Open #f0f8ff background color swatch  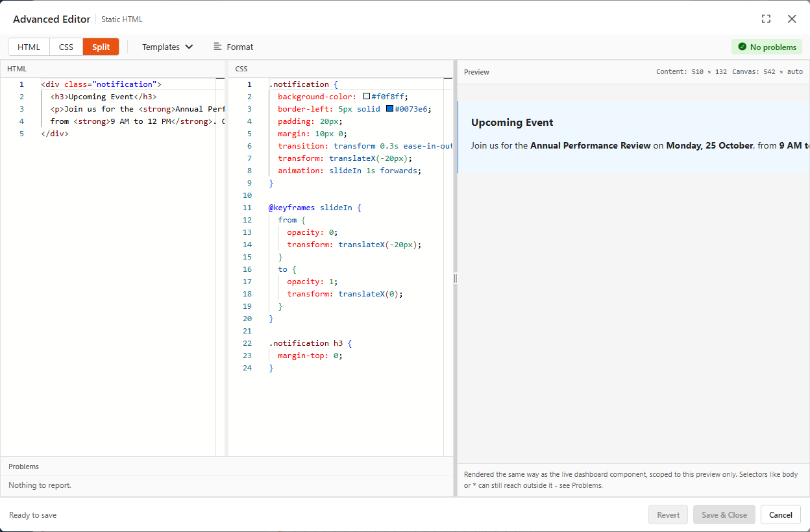367,96
